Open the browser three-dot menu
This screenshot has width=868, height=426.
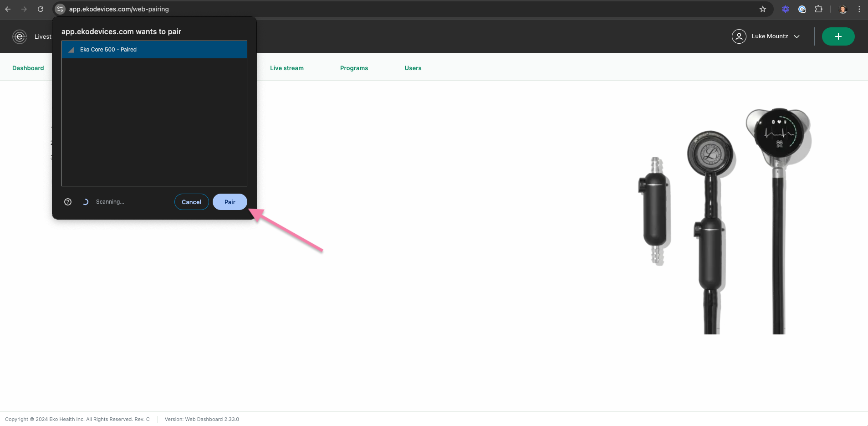coord(859,9)
